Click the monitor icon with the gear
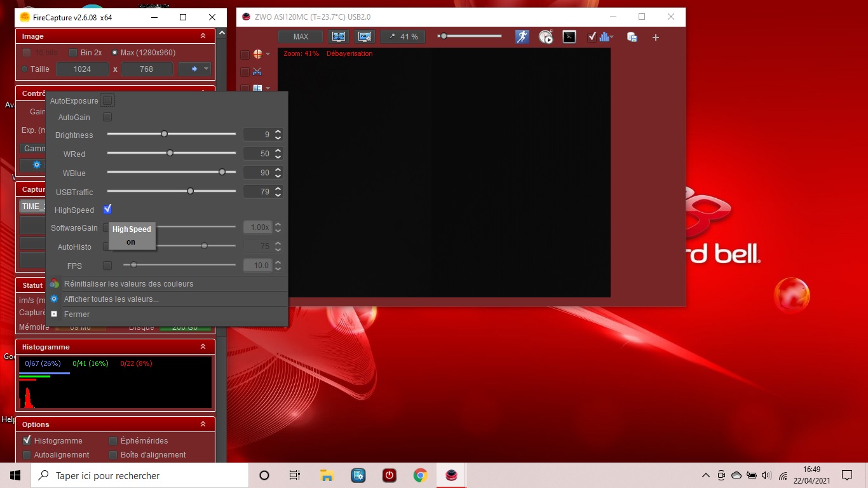The image size is (868, 488). 365,37
